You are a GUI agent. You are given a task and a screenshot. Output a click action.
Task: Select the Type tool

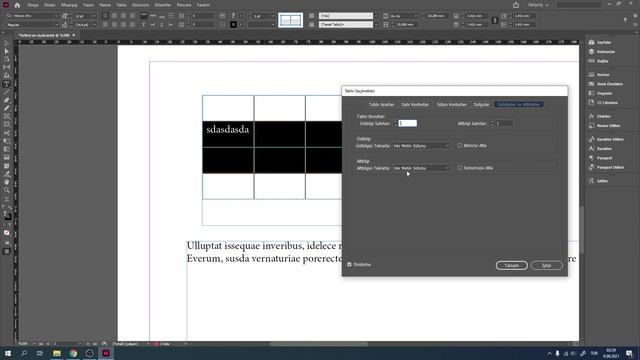pyautogui.click(x=7, y=84)
